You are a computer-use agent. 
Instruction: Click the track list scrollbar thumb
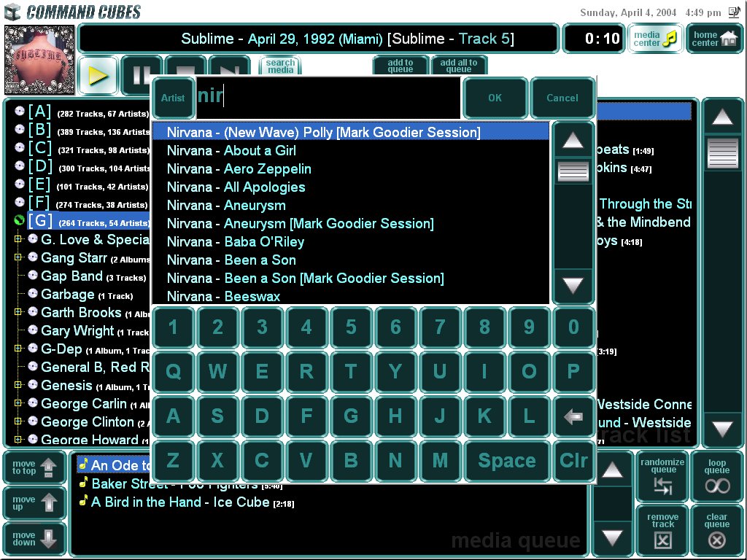tap(722, 153)
